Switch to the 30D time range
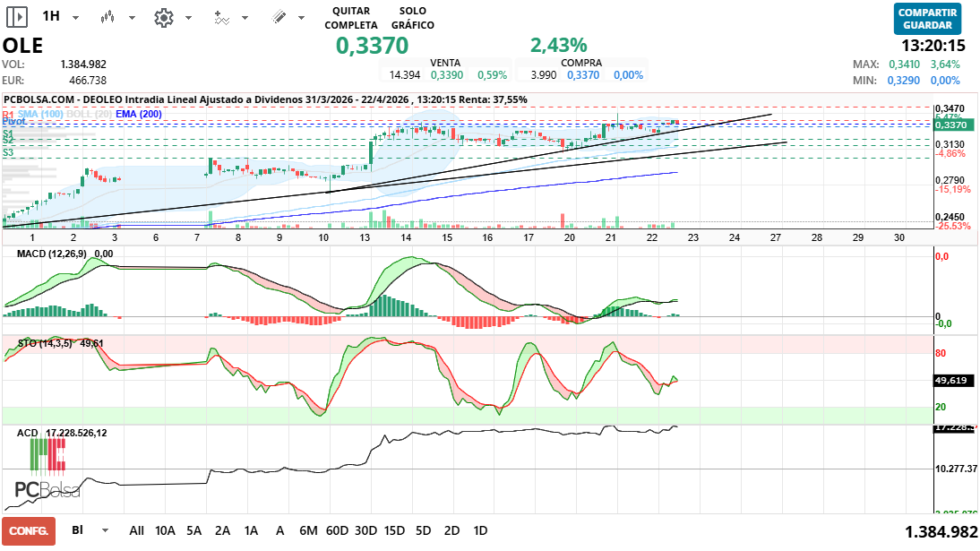This screenshot has width=980, height=551. pyautogui.click(x=365, y=530)
